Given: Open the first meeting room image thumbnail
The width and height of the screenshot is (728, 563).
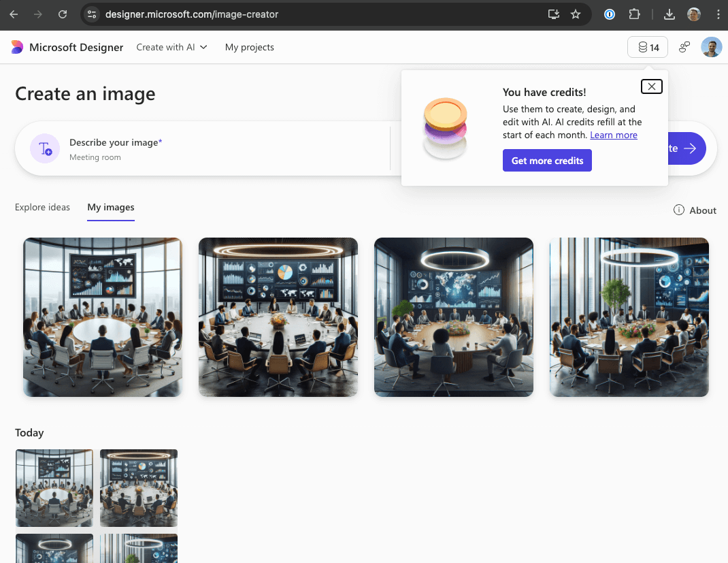Looking at the screenshot, I should (x=102, y=317).
